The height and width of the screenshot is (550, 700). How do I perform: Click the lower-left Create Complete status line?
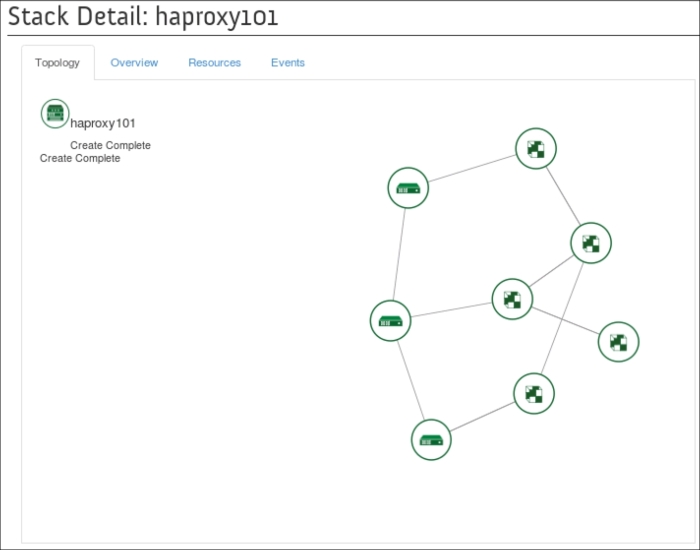(x=80, y=158)
